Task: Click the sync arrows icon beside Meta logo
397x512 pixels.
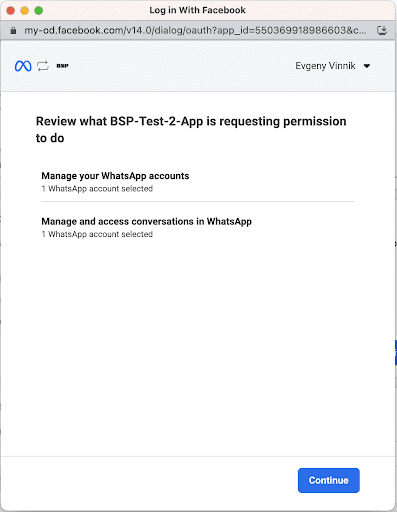Action: point(43,66)
